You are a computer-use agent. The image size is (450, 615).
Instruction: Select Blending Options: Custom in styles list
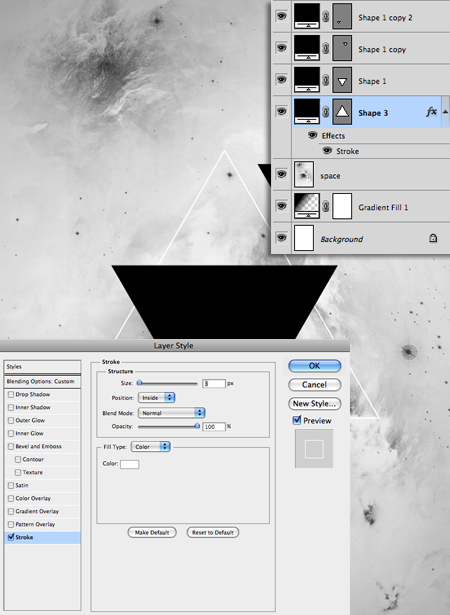pos(42,381)
